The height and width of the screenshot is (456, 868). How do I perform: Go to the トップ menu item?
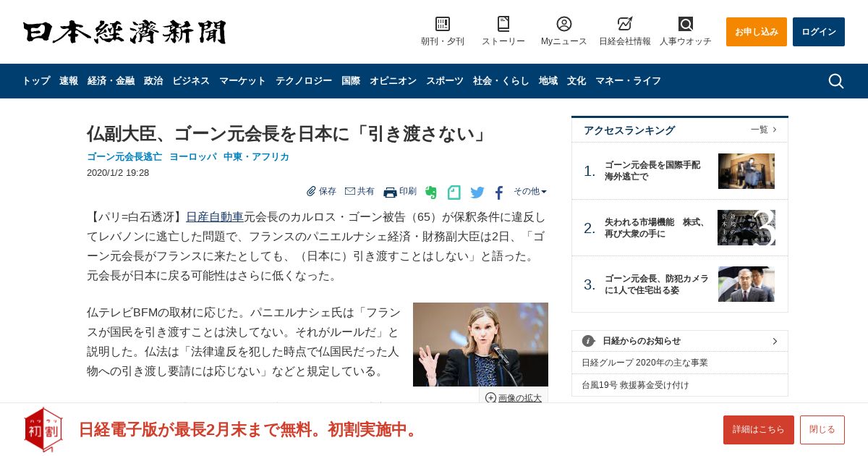[x=36, y=81]
